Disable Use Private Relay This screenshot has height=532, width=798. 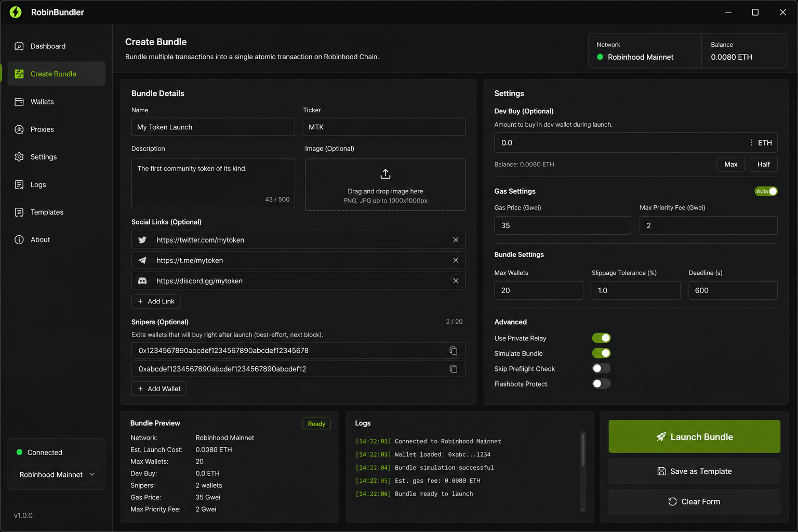pos(602,338)
